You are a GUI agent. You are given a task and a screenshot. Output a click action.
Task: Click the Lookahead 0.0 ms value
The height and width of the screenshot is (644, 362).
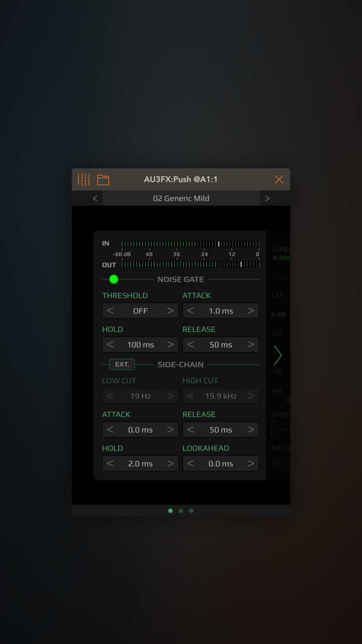pyautogui.click(x=221, y=463)
